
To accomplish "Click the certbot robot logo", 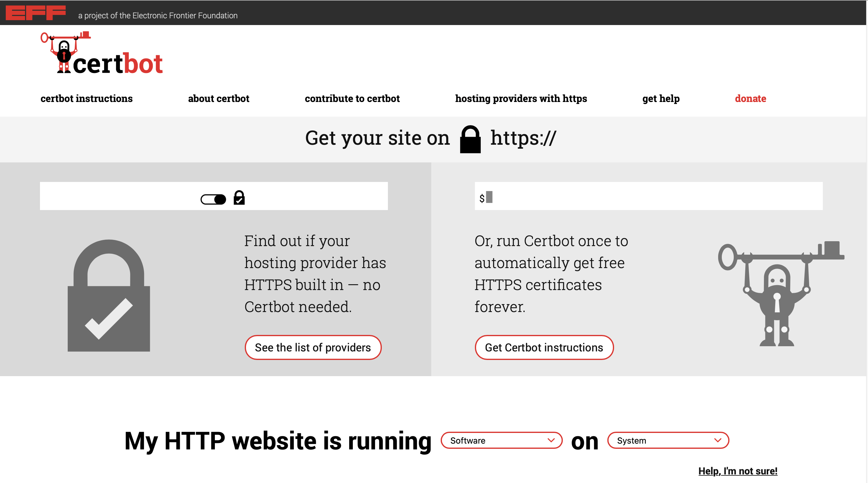I will [x=101, y=53].
